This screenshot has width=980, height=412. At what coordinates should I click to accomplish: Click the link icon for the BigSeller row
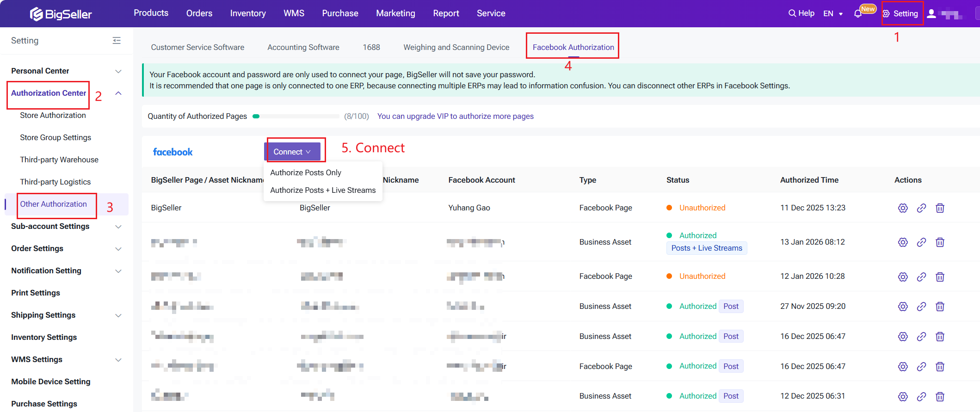click(921, 208)
